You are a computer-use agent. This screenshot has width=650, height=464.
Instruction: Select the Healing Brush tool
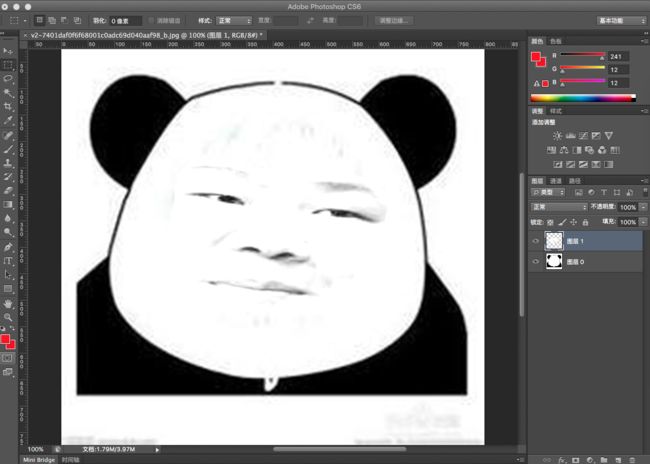tap(8, 135)
